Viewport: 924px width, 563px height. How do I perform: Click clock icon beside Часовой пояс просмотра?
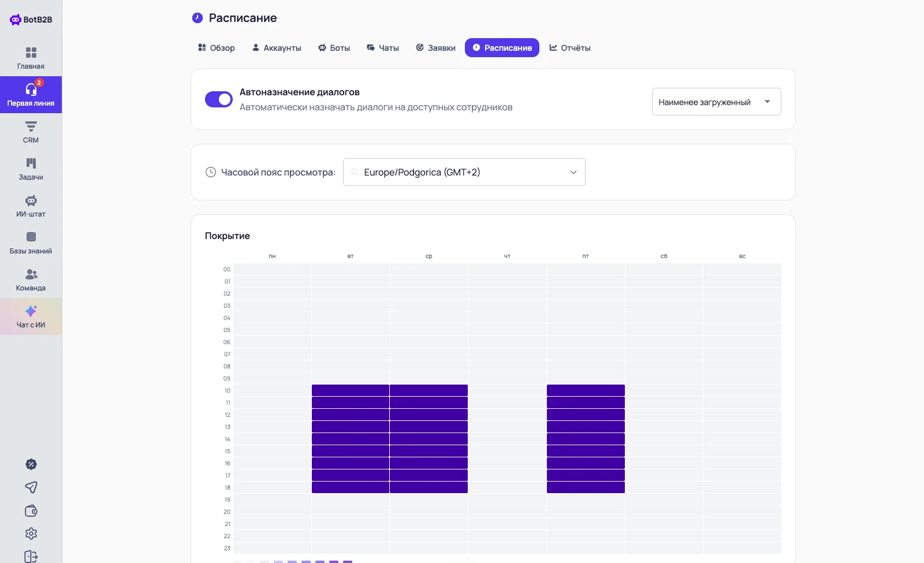click(211, 172)
